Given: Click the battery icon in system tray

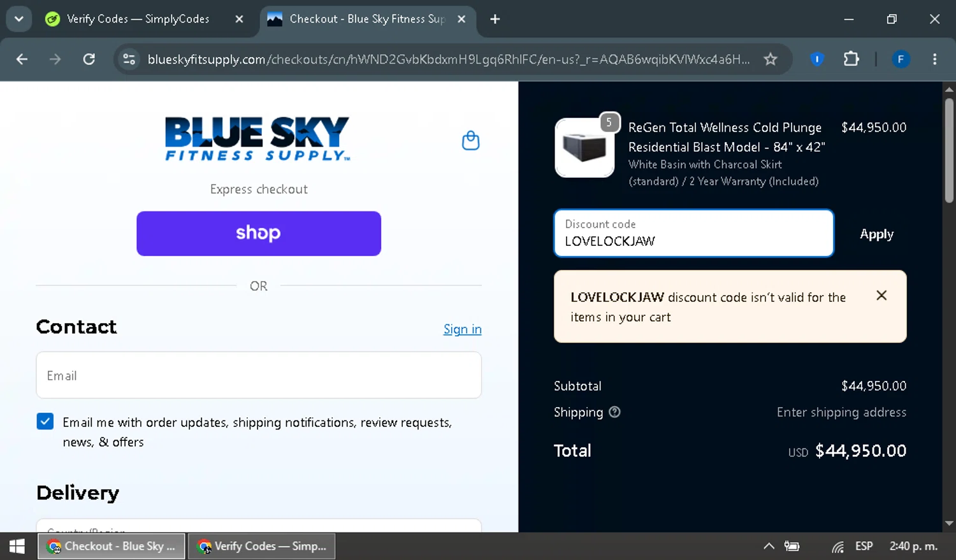Looking at the screenshot, I should [x=792, y=546].
